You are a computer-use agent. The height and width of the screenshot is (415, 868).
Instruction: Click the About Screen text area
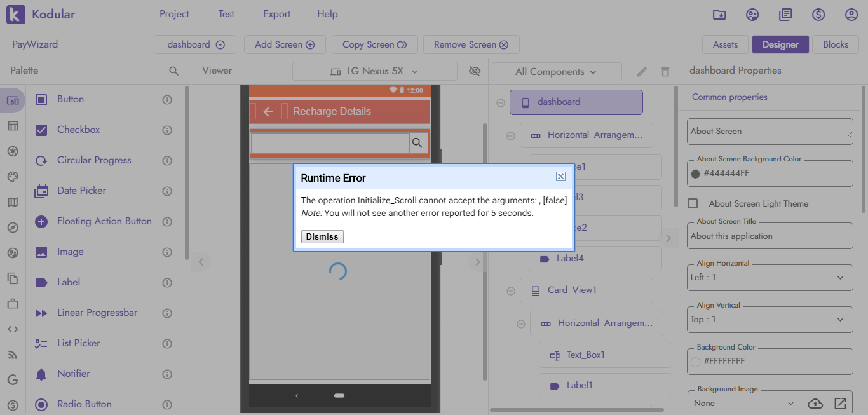pos(770,132)
